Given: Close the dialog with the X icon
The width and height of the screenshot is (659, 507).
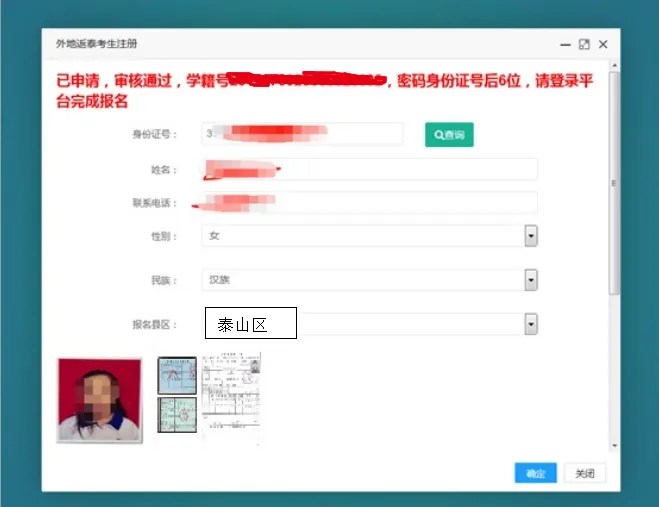Looking at the screenshot, I should click(603, 45).
